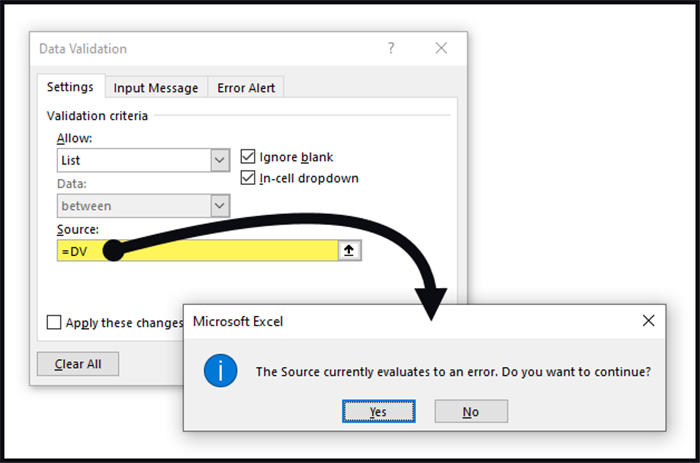The width and height of the screenshot is (700, 463).
Task: Switch to the Input Message tab
Action: pos(156,88)
